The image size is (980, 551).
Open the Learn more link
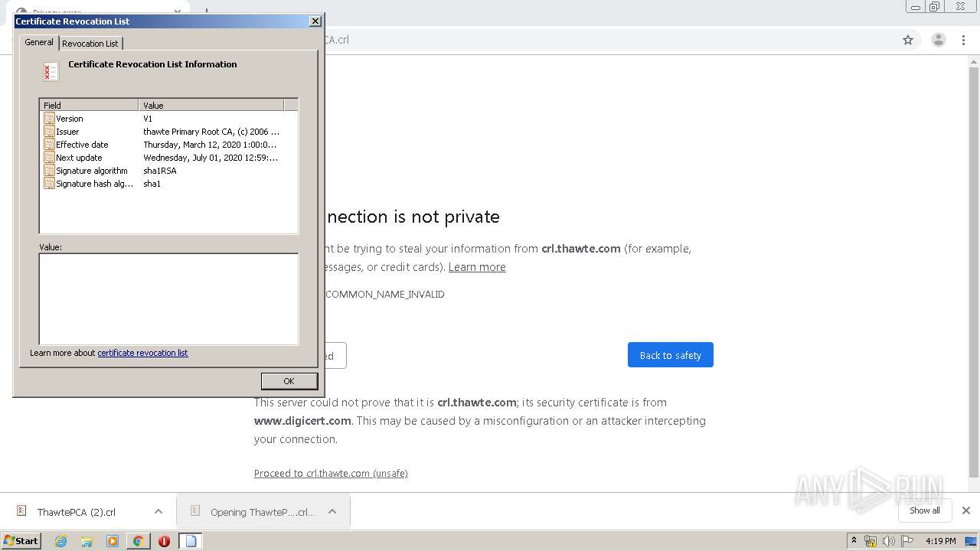(477, 267)
